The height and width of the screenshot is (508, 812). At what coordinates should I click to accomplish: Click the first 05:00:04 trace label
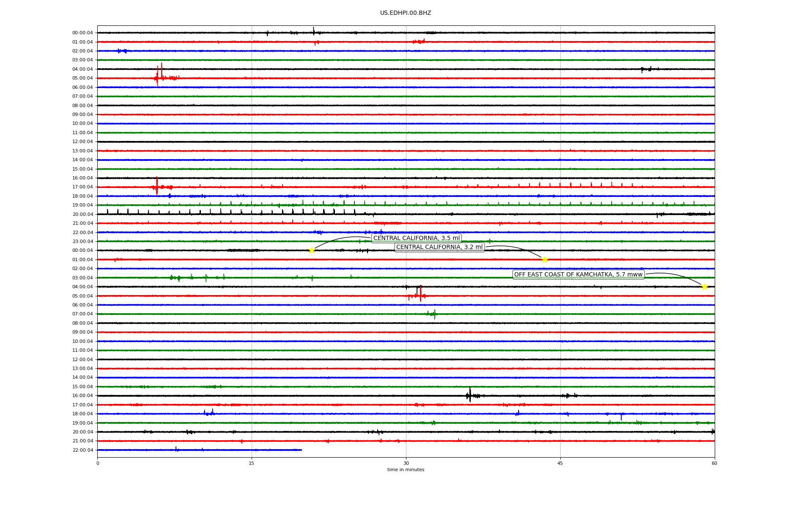pos(82,78)
